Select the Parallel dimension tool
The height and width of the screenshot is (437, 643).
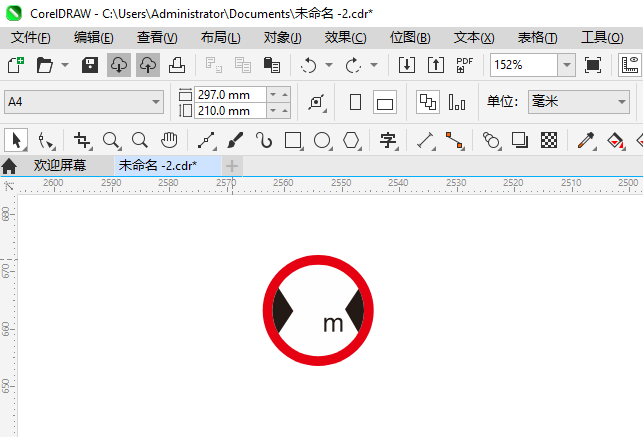(x=426, y=140)
